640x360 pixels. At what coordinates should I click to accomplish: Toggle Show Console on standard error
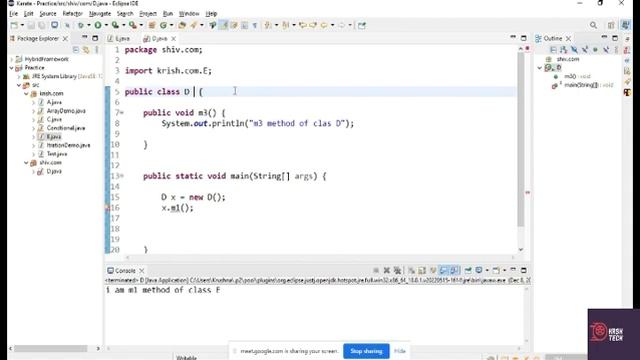click(x=453, y=270)
